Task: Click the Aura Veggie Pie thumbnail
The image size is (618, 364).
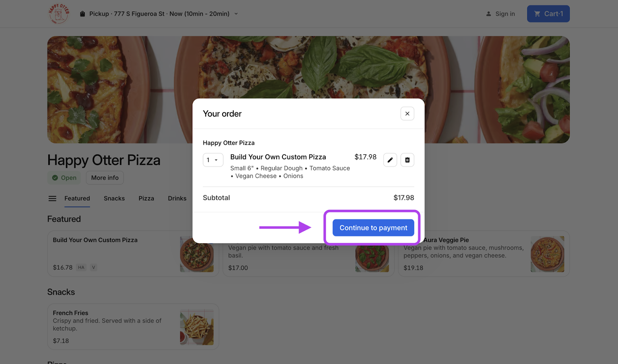Action: pyautogui.click(x=547, y=254)
